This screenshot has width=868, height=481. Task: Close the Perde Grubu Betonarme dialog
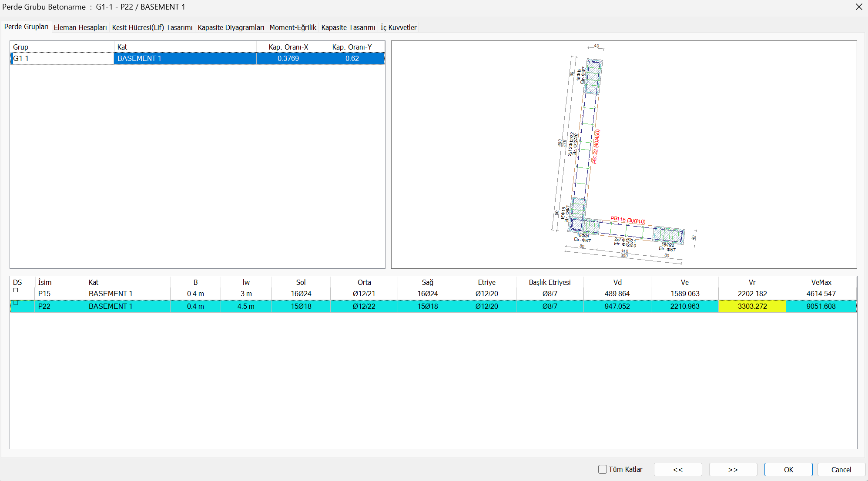(x=859, y=7)
